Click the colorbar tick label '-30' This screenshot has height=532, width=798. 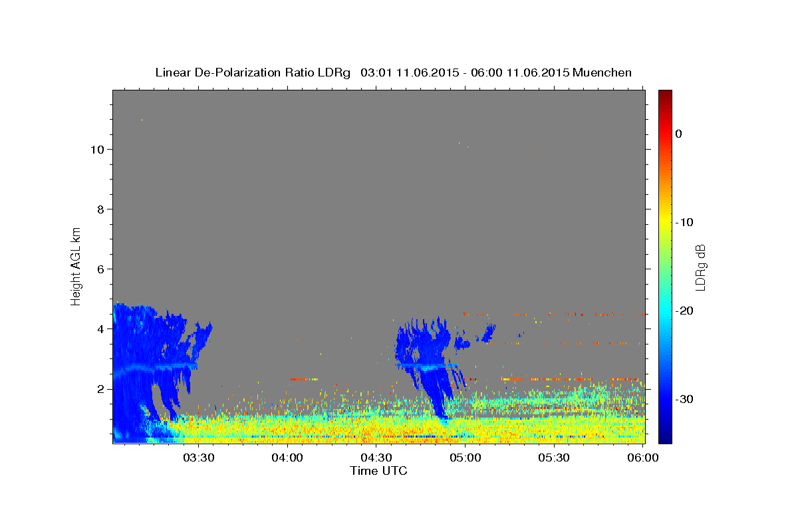coord(686,399)
